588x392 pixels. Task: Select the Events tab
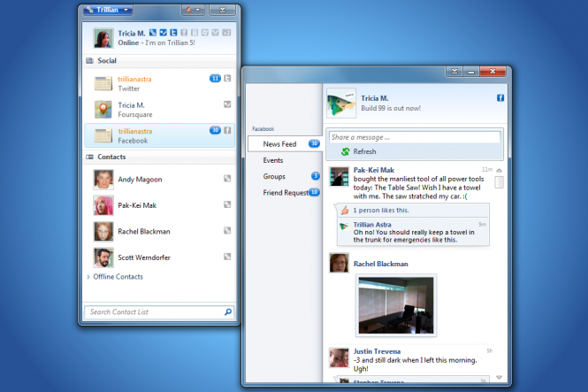[x=284, y=160]
